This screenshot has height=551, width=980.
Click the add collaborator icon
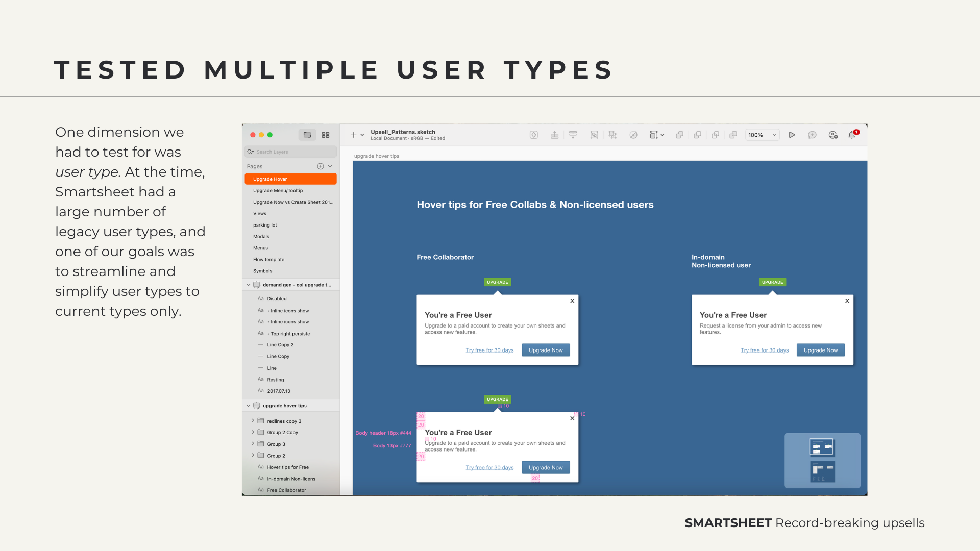(833, 135)
